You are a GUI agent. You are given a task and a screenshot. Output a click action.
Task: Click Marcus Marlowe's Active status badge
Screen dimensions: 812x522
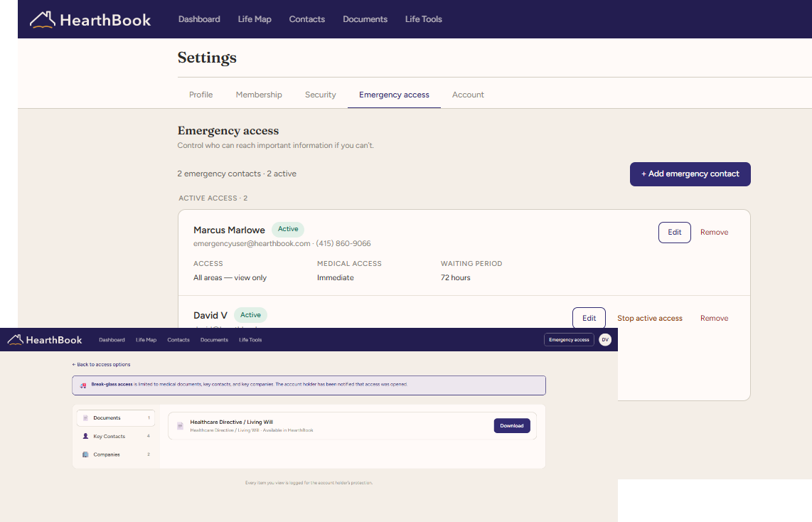coord(288,229)
